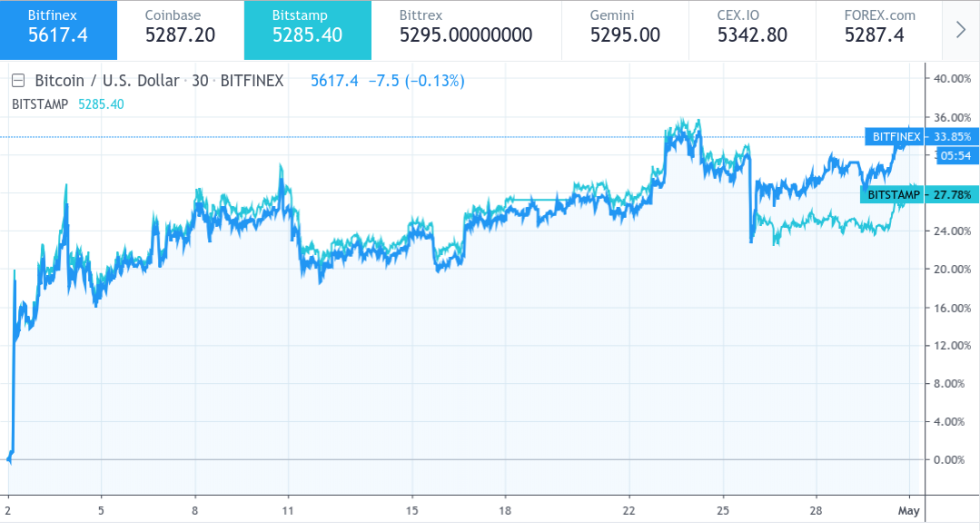Select the Coinbase price tab
The height and width of the screenshot is (531, 980).
pos(180,29)
